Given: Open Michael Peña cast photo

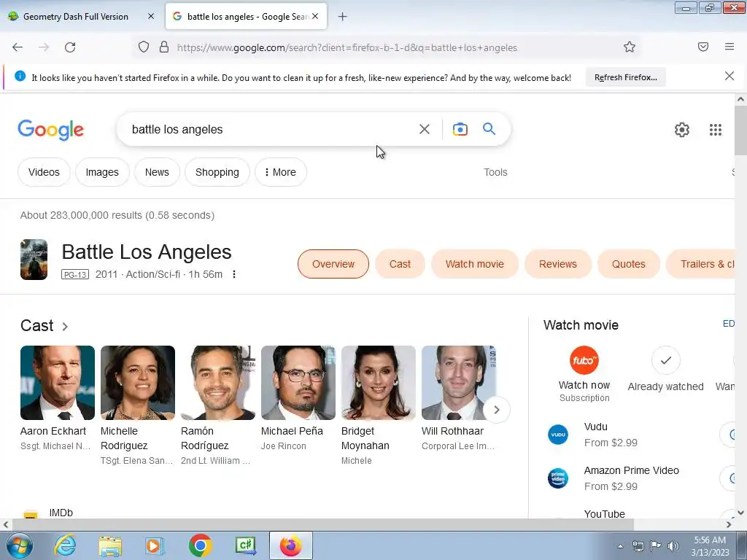Looking at the screenshot, I should pos(298,383).
